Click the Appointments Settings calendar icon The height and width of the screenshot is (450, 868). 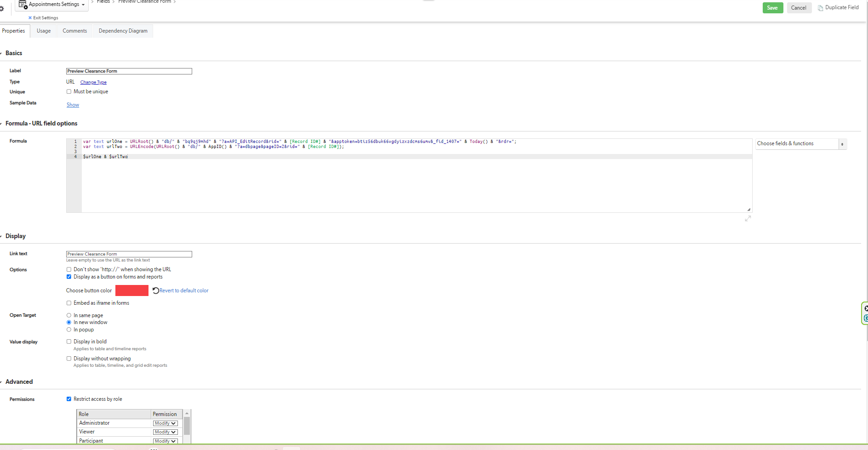point(23,5)
